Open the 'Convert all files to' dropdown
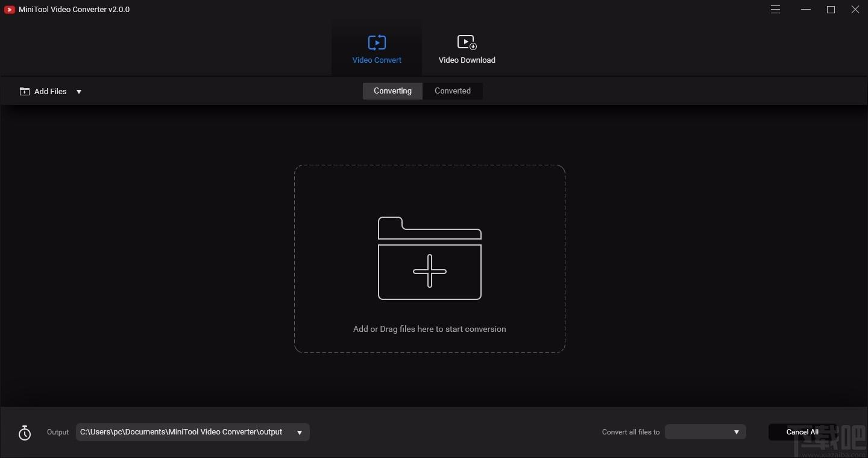This screenshot has width=868, height=458. pyautogui.click(x=705, y=432)
